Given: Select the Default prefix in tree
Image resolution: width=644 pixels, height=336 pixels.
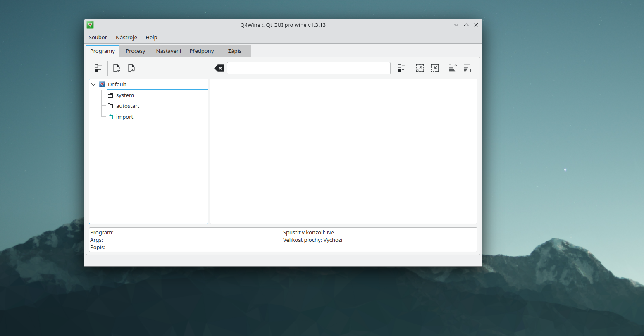Looking at the screenshot, I should (117, 84).
